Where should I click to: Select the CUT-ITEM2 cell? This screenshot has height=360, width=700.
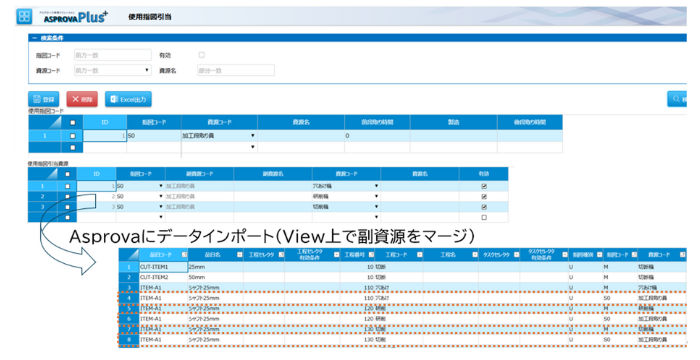(163, 277)
